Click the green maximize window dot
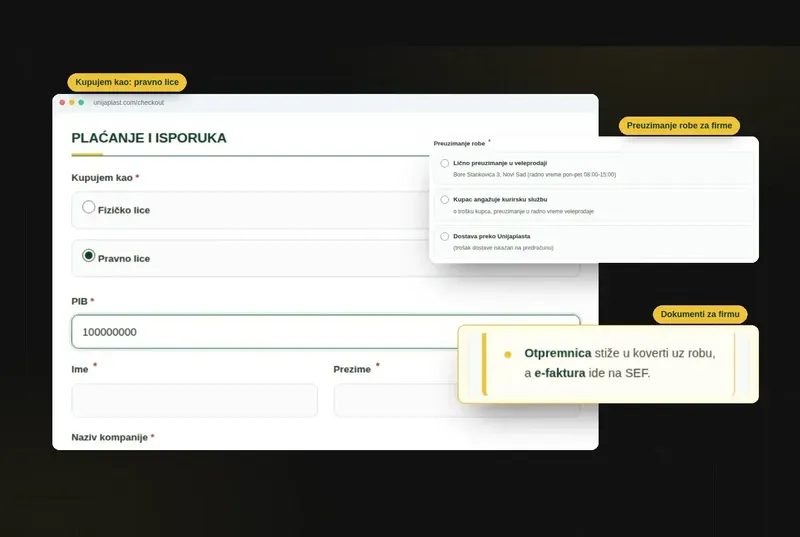 81,103
